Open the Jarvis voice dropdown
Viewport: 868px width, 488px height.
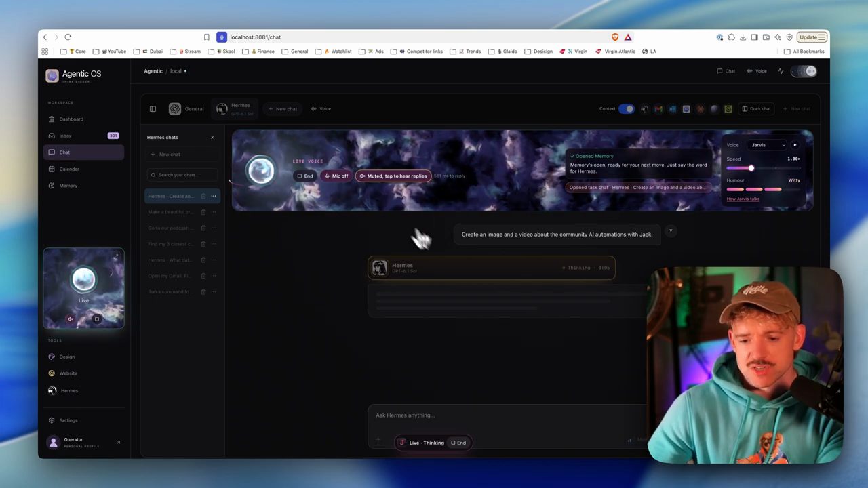[768, 145]
